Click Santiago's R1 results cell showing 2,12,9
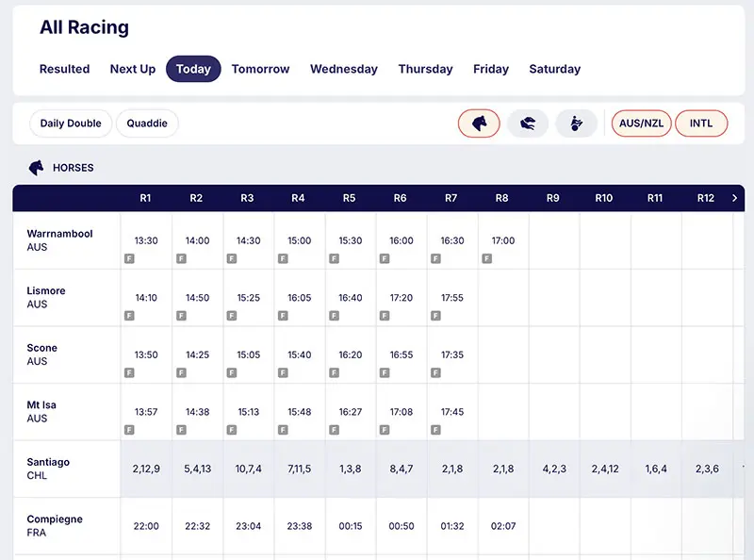Image resolution: width=754 pixels, height=560 pixels. point(146,469)
